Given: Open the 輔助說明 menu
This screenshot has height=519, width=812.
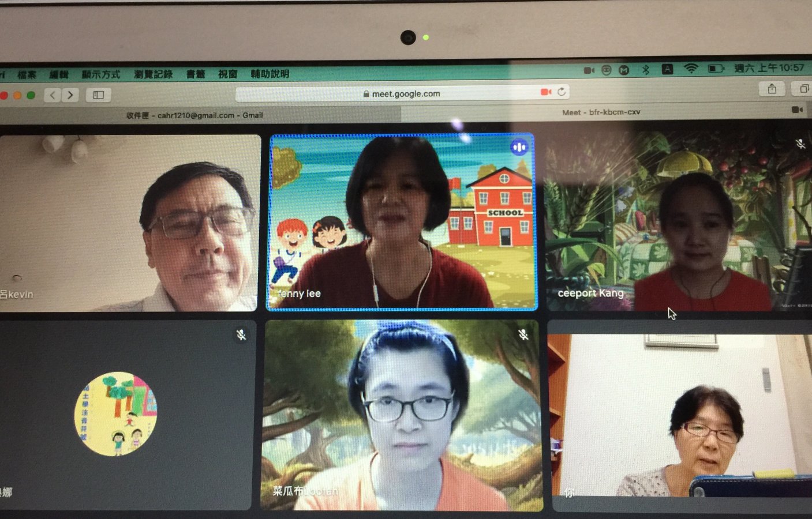Looking at the screenshot, I should click(270, 74).
